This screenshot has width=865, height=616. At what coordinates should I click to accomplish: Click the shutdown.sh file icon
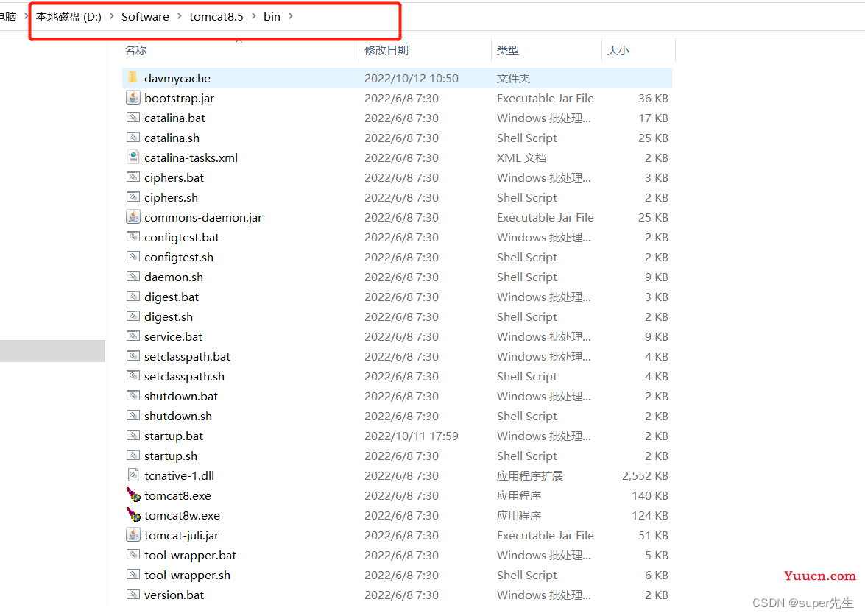point(133,415)
